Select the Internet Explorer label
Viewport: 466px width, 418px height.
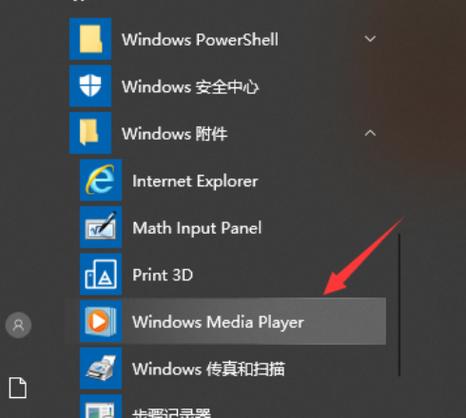(195, 181)
